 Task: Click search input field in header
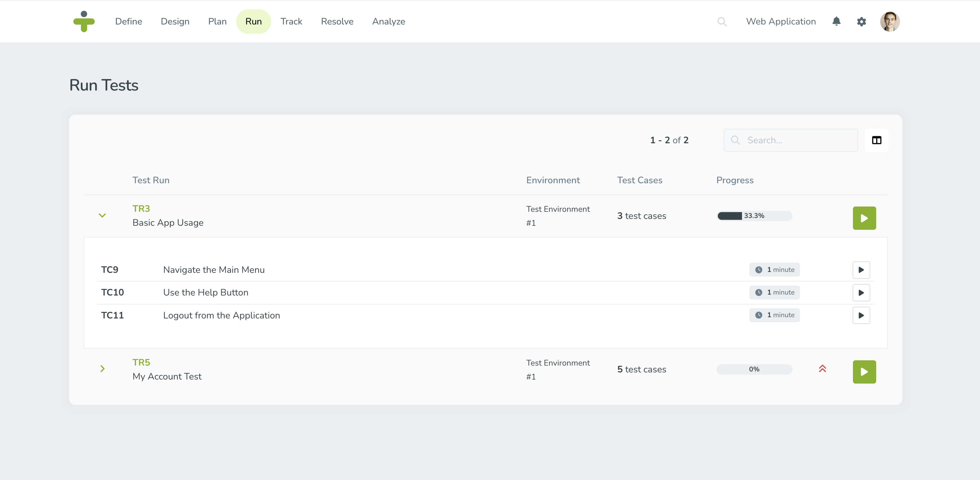click(x=722, y=21)
